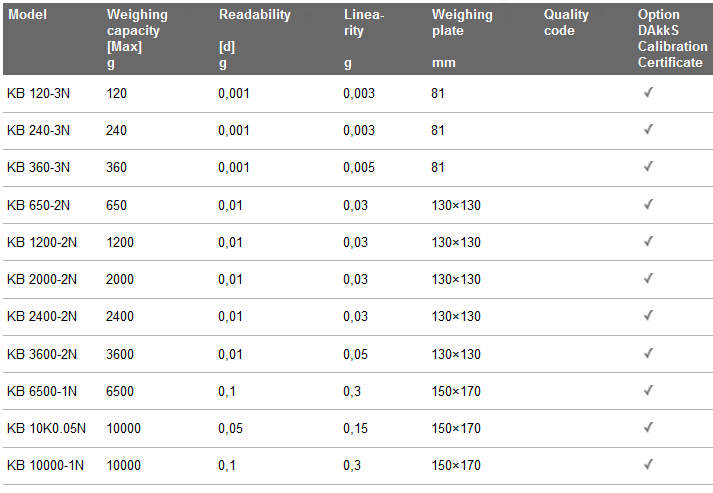This screenshot has height=493, width=713.
Task: Click the 0,05 readability value
Action: click(231, 428)
